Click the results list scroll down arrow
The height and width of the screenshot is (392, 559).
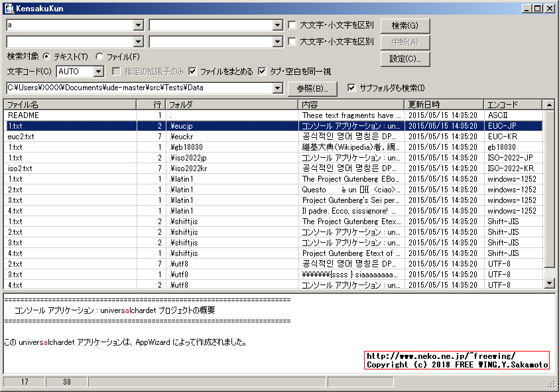coord(549,283)
